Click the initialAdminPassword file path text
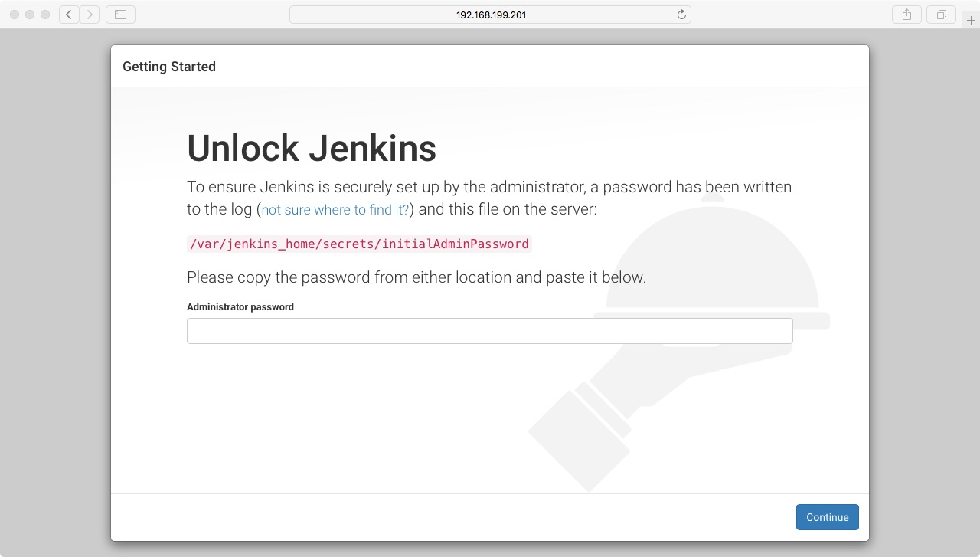The width and height of the screenshot is (980, 557). tap(359, 244)
